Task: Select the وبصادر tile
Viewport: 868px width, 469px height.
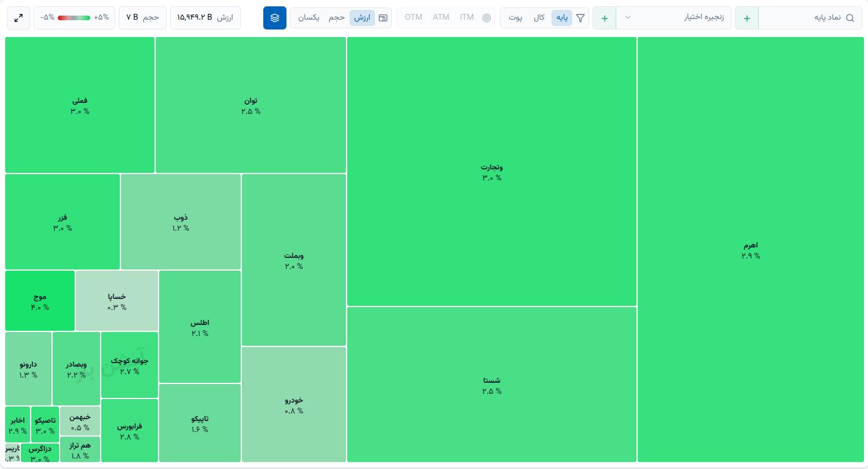Action: point(76,368)
